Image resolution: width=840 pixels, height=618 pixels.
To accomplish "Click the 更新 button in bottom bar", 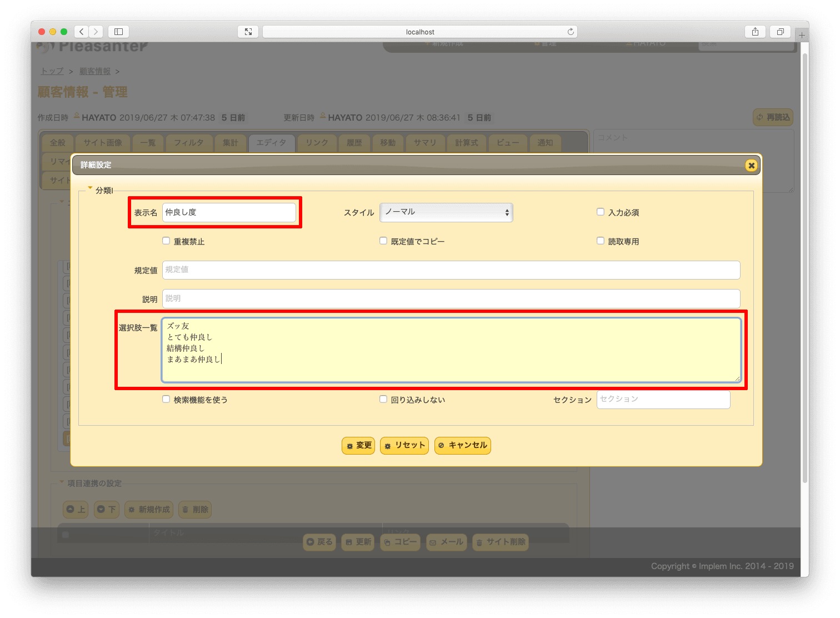I will click(358, 542).
